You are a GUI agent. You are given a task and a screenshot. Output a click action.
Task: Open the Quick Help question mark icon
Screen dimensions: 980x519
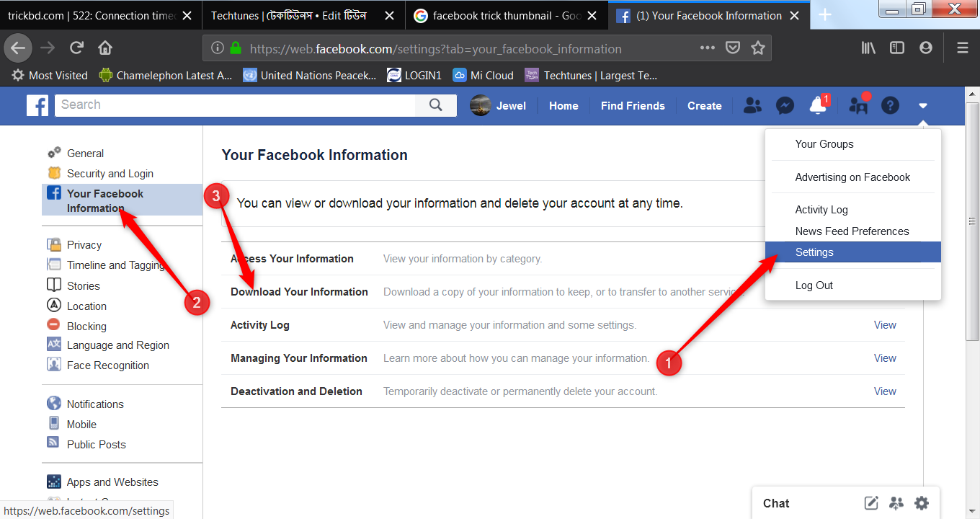[891, 106]
